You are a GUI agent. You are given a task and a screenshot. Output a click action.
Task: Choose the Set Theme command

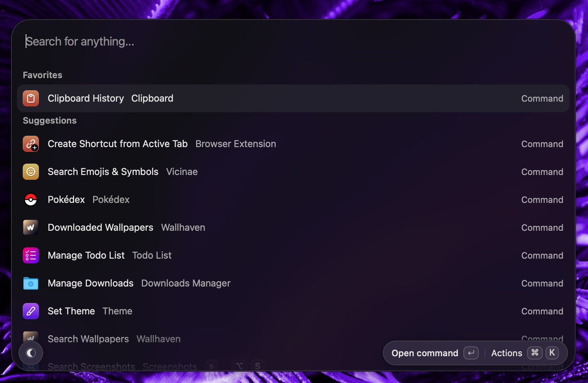click(293, 311)
